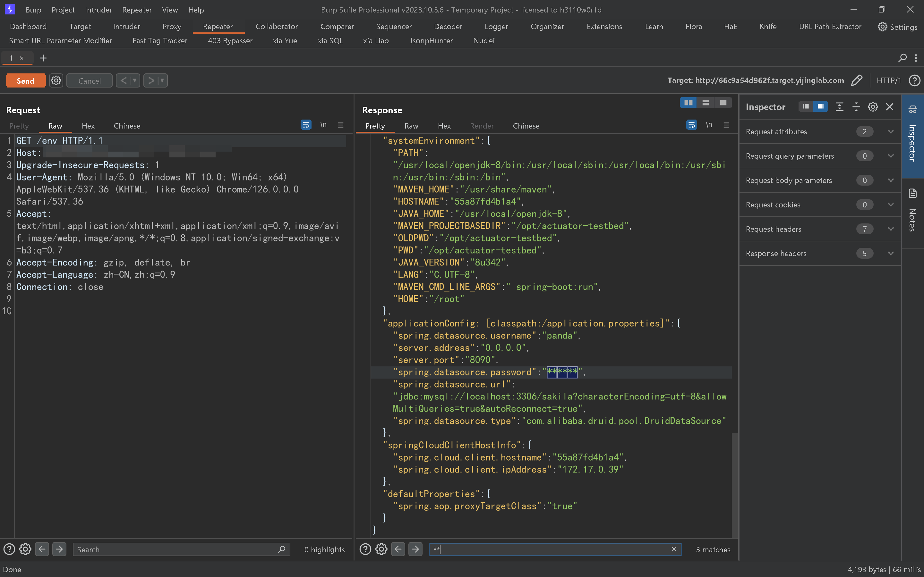Go to next search match in response

click(415, 549)
